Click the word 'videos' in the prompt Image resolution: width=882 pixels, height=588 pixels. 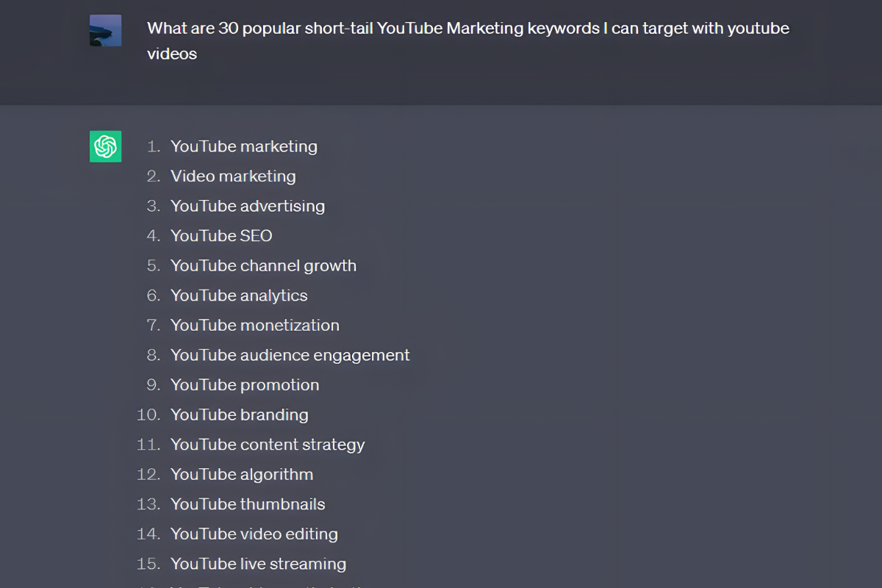click(x=172, y=54)
